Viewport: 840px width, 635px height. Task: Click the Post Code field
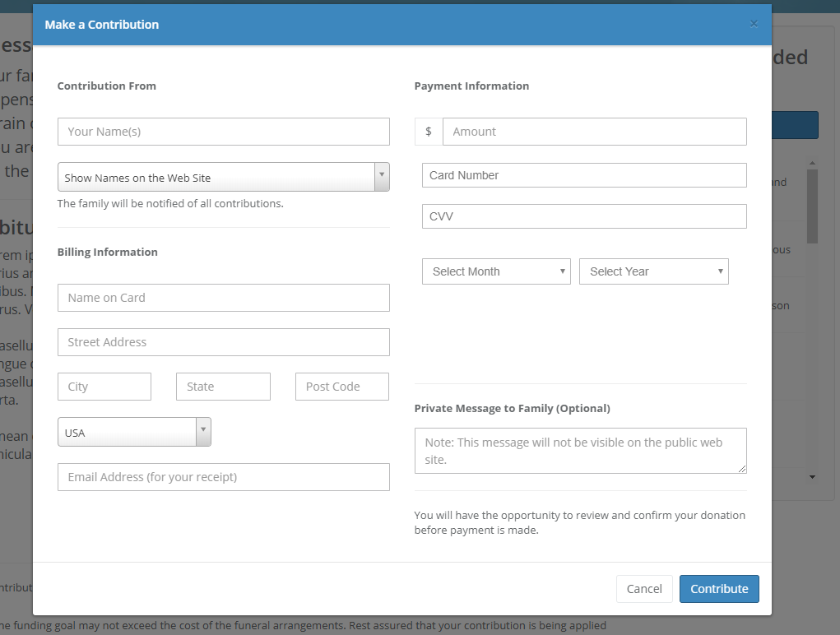pyautogui.click(x=341, y=387)
